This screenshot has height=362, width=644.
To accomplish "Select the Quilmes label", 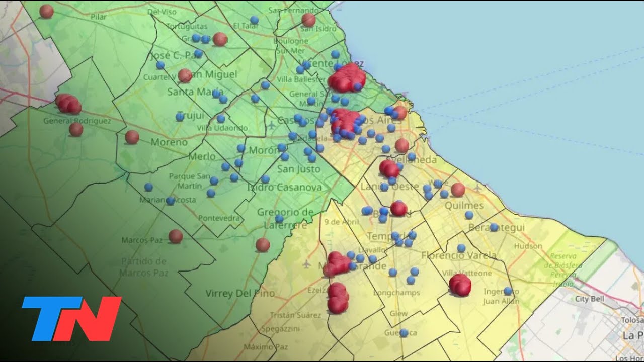I will click(464, 206).
